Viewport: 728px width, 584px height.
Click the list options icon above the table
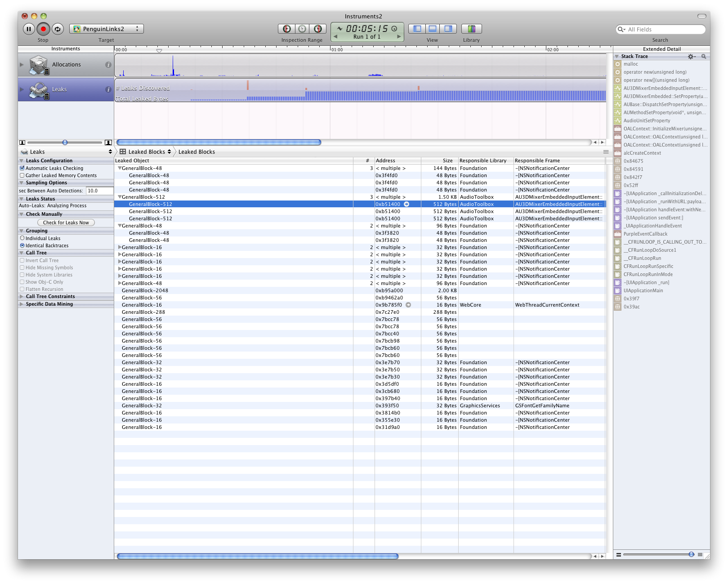pos(606,152)
